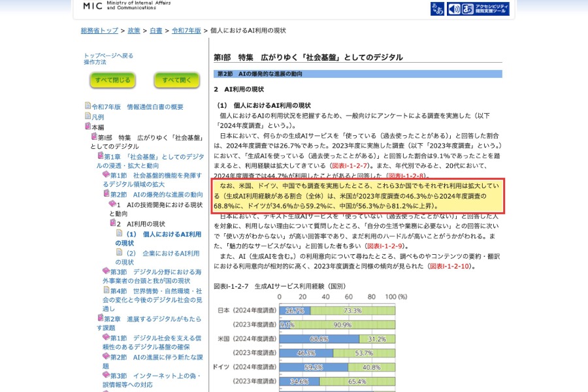Click heading 第I部 特集 広がりゆく「社会基盤」
The image size is (588, 392).
point(308,57)
